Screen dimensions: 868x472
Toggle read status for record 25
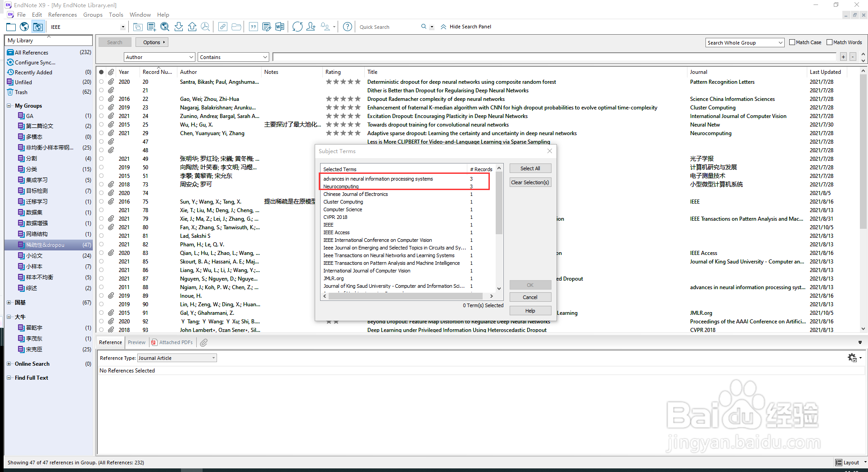point(101,125)
